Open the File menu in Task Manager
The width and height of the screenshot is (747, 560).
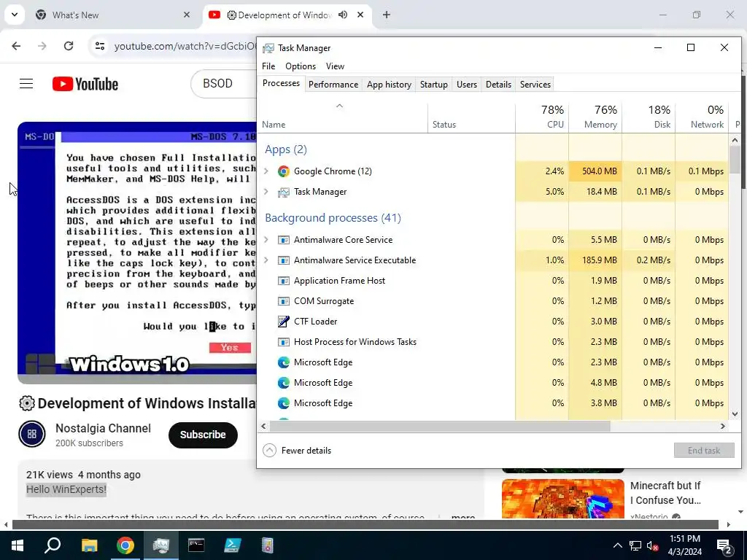coord(268,66)
